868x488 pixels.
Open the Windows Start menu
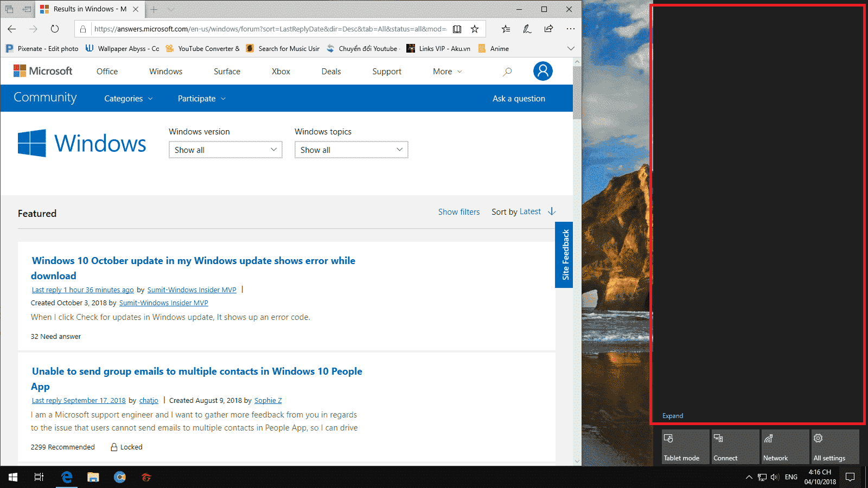[x=13, y=477]
